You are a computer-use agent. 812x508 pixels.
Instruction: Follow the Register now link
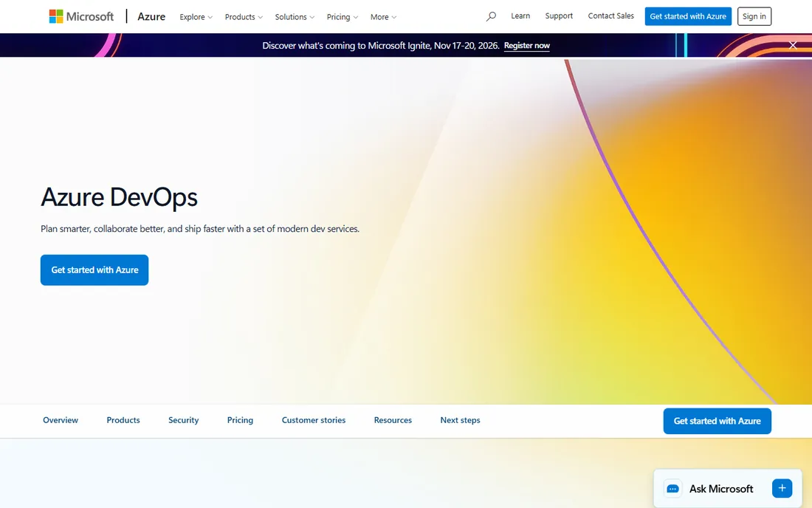click(x=526, y=46)
